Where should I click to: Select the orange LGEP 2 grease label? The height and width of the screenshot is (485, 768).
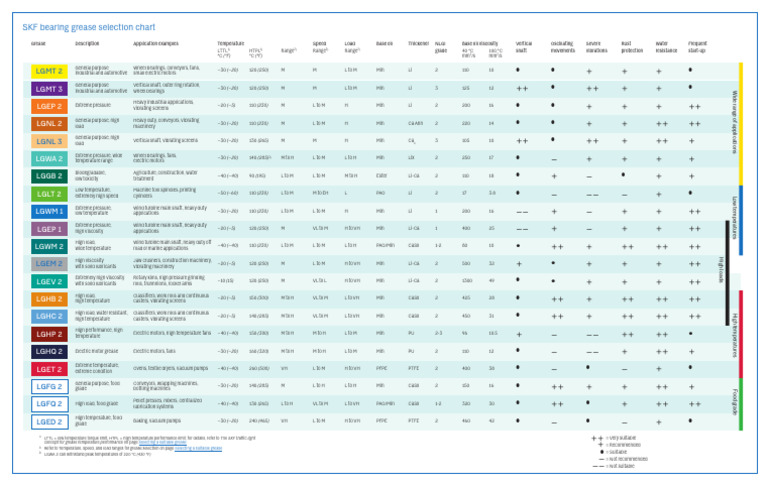49,106
